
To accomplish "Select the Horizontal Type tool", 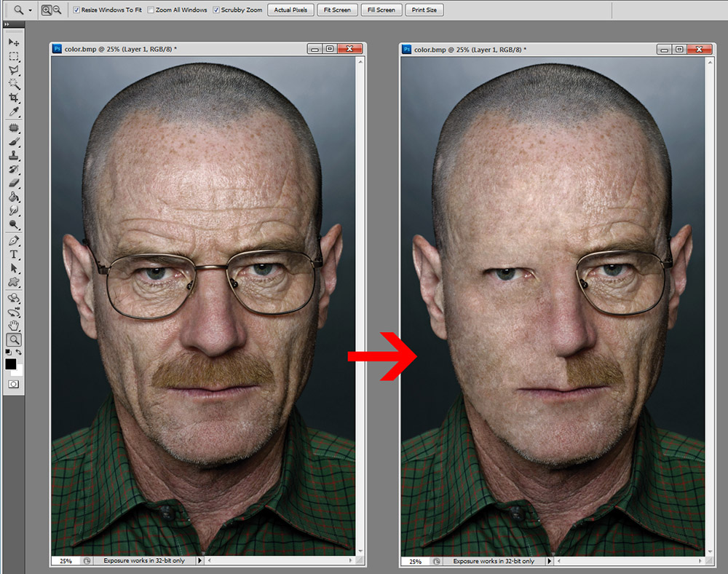I will [14, 254].
